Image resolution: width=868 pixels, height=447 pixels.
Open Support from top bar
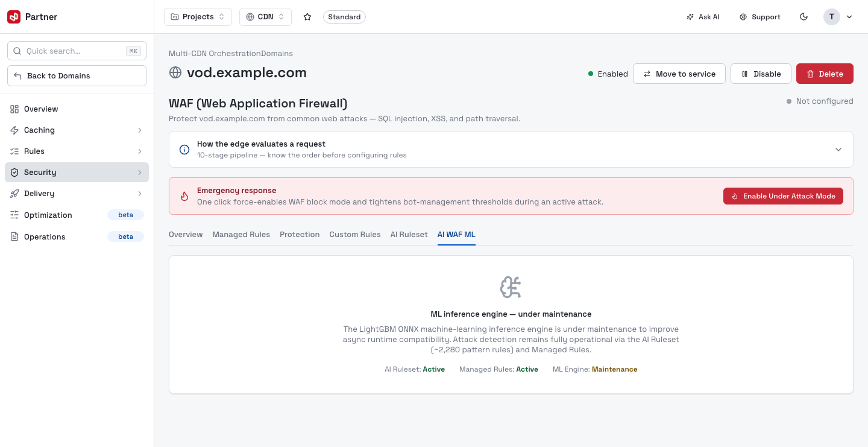tap(760, 17)
